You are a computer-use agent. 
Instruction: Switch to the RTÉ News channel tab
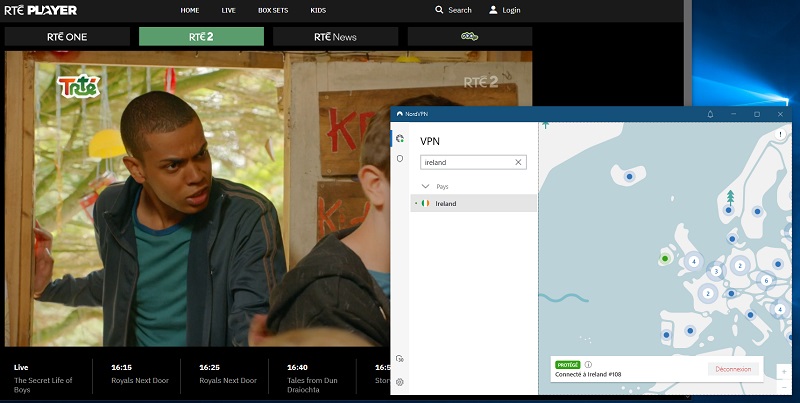[334, 37]
